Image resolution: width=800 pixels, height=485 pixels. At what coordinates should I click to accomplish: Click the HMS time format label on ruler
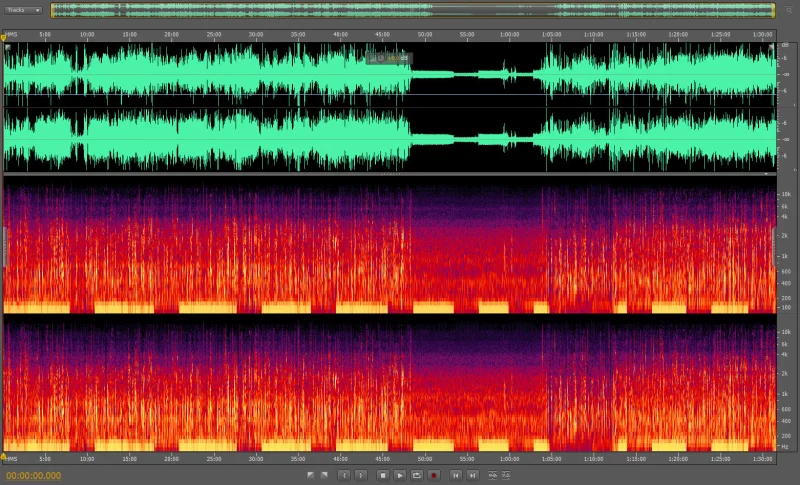13,35
